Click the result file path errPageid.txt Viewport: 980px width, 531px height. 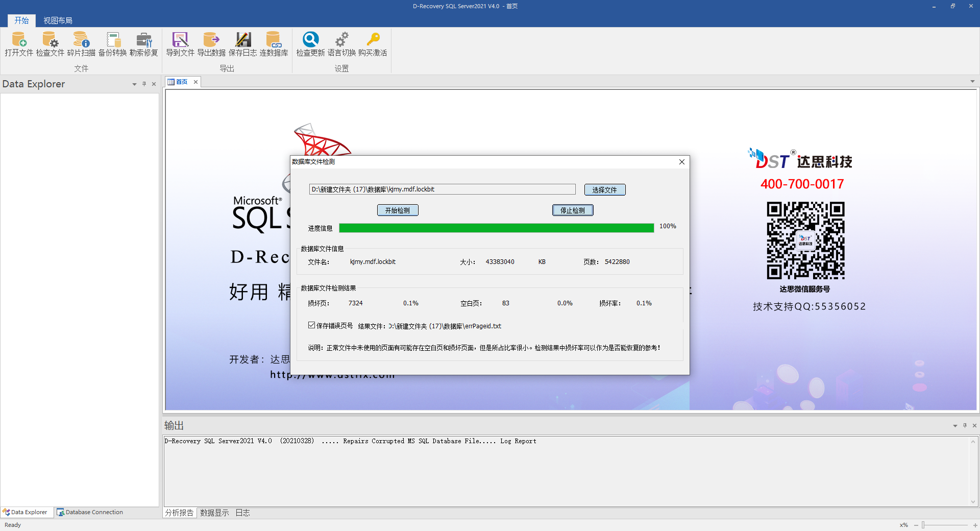point(445,326)
